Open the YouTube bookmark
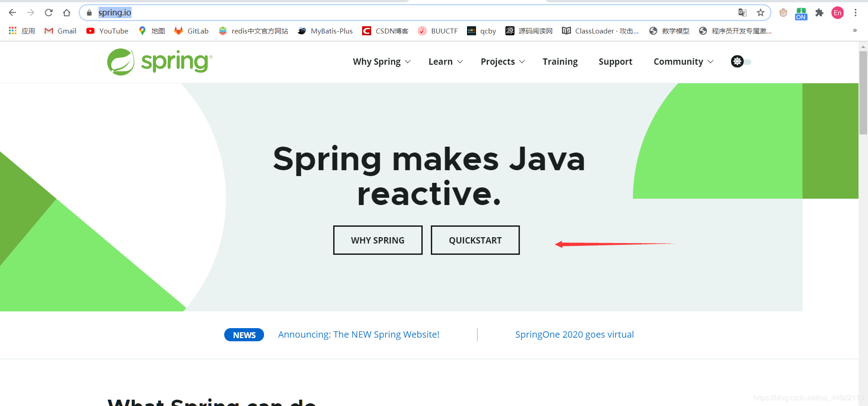 (107, 31)
